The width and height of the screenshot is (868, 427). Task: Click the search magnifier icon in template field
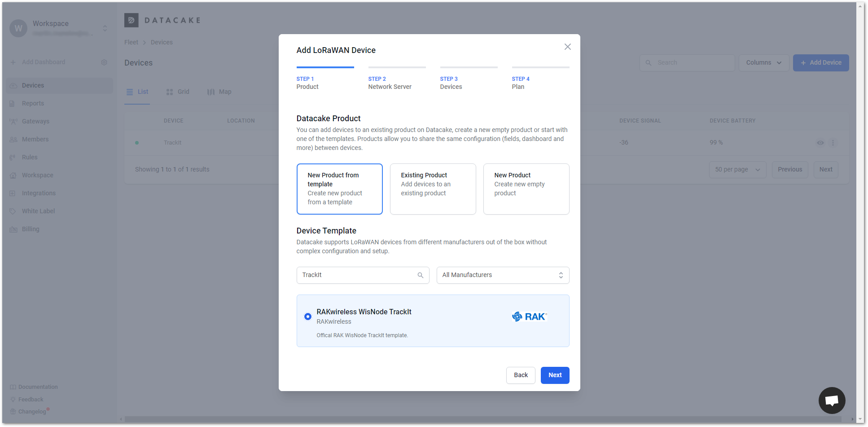(420, 275)
